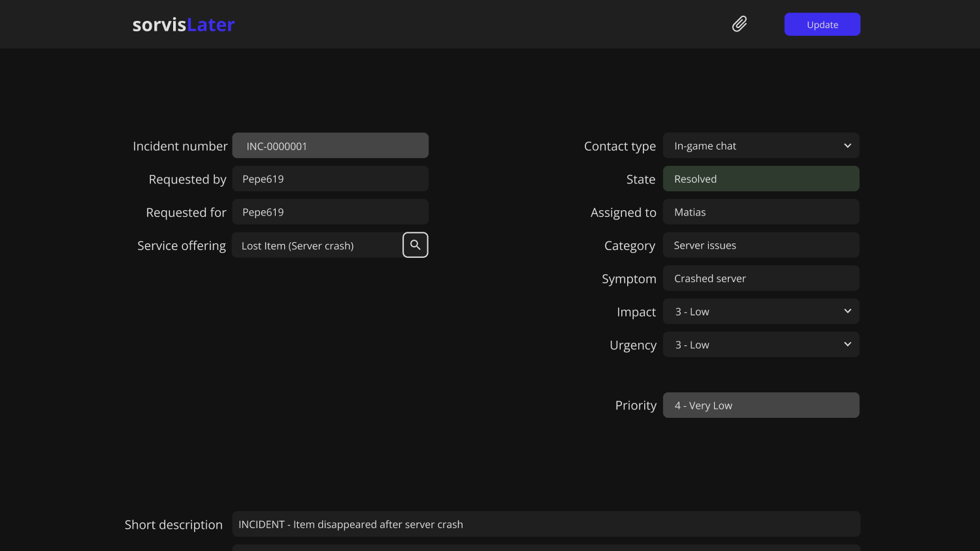Select the Category field Server issues

(x=761, y=245)
